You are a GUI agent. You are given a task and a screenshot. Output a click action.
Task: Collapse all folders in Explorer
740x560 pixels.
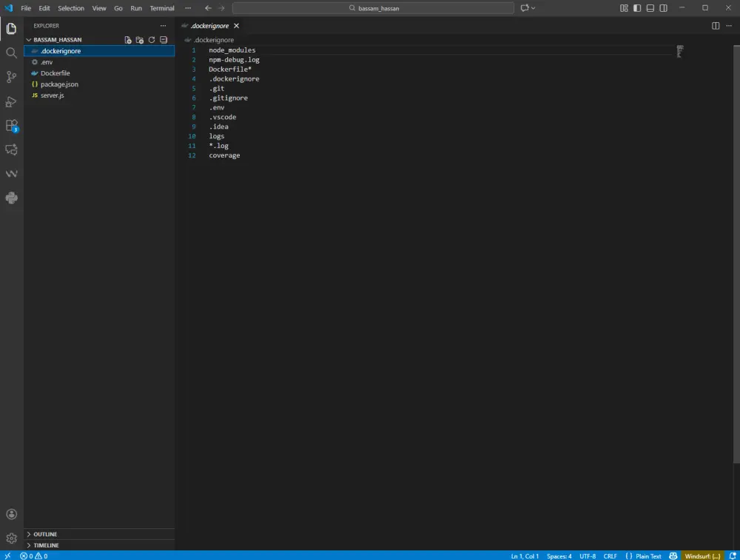click(x=164, y=40)
